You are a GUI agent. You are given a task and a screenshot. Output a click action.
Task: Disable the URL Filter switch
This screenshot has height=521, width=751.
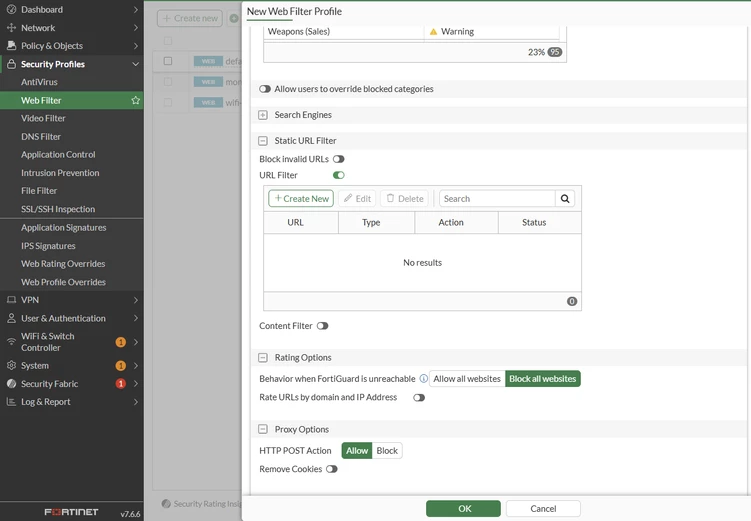(339, 175)
